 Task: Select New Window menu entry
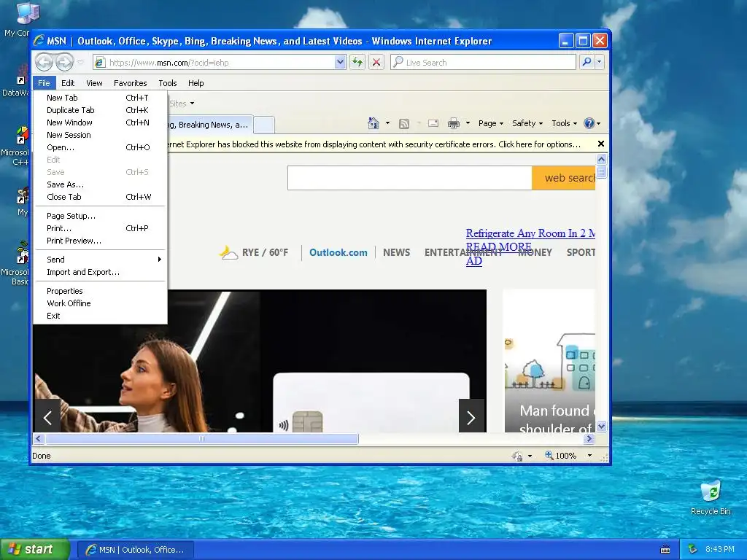pos(100,122)
